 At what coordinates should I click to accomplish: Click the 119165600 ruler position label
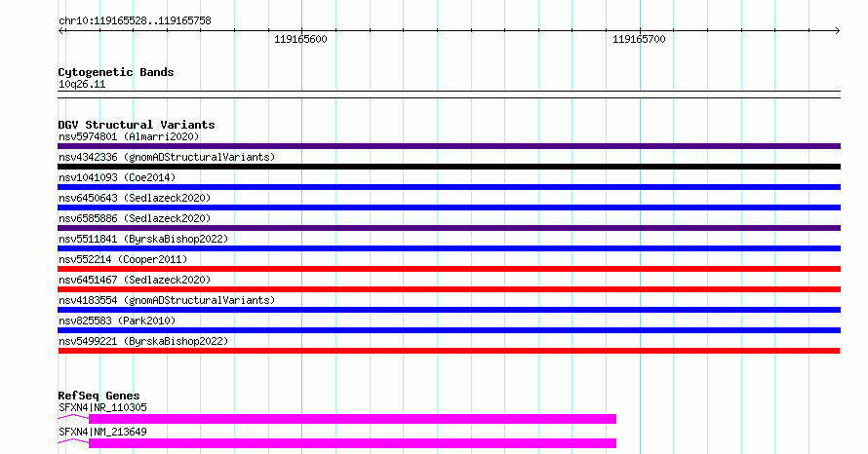pos(300,39)
